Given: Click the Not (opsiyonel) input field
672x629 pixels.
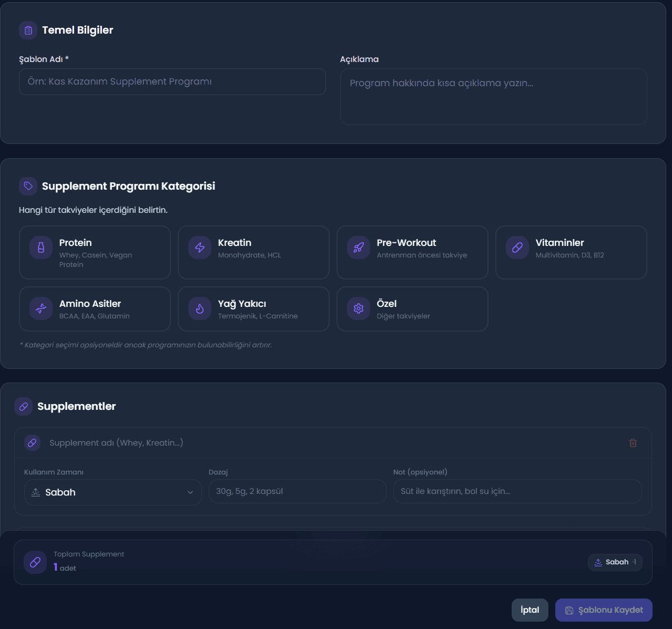Looking at the screenshot, I should (517, 491).
